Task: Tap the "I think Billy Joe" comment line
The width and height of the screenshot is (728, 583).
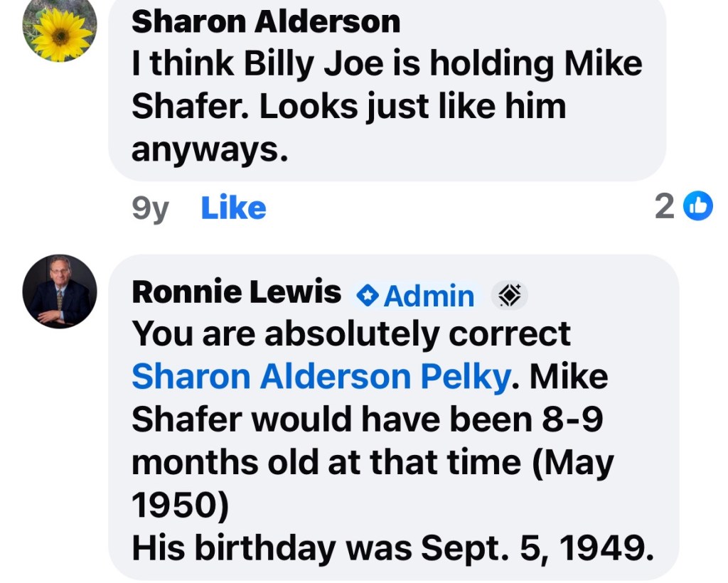Action: click(387, 64)
